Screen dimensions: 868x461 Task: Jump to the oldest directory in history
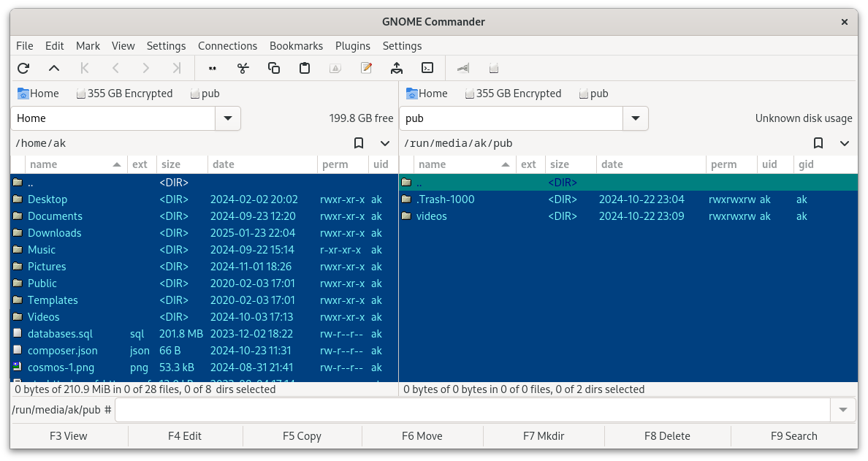[85, 68]
